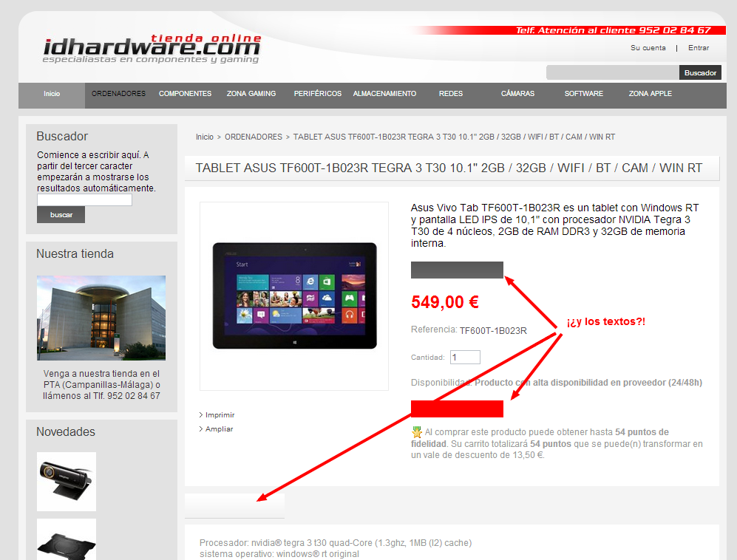Focus the Cantidad quantity field

[465, 357]
